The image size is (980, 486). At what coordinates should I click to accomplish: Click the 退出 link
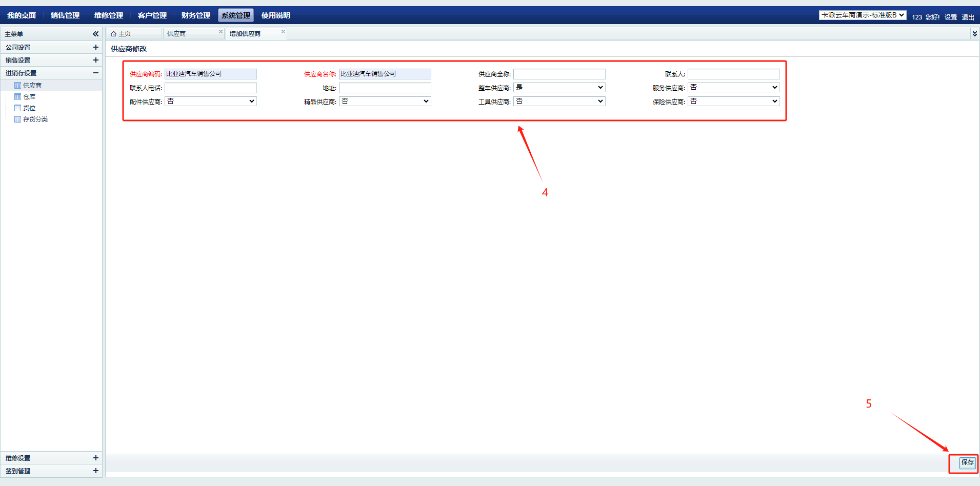point(968,17)
